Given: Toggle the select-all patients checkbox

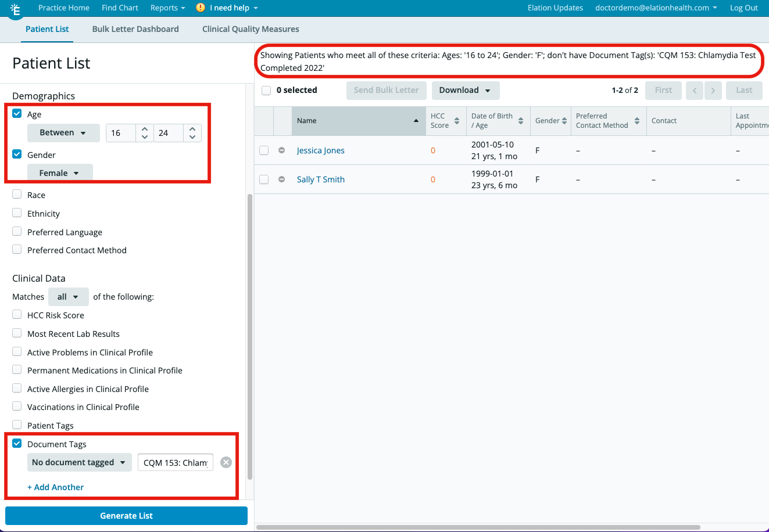Looking at the screenshot, I should (266, 91).
